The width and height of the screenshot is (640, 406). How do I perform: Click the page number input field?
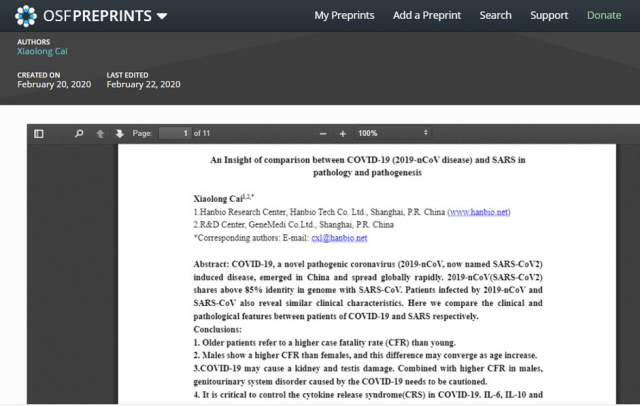point(175,133)
